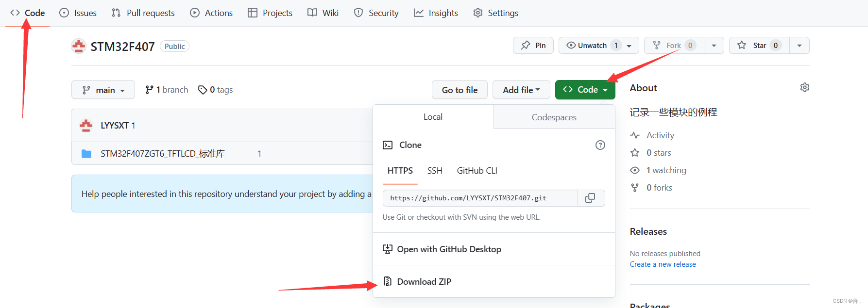Pin the repository with Pin button

click(533, 46)
